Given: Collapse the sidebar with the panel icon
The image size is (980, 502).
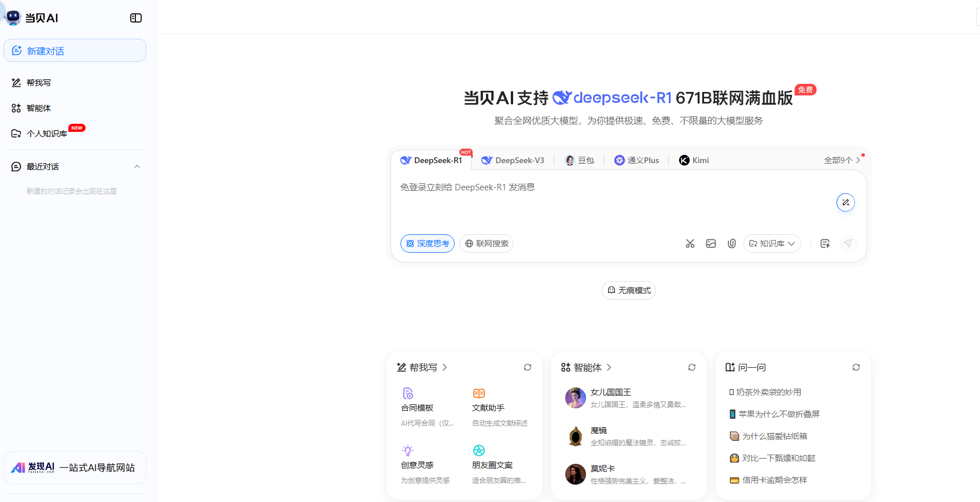Looking at the screenshot, I should [136, 18].
